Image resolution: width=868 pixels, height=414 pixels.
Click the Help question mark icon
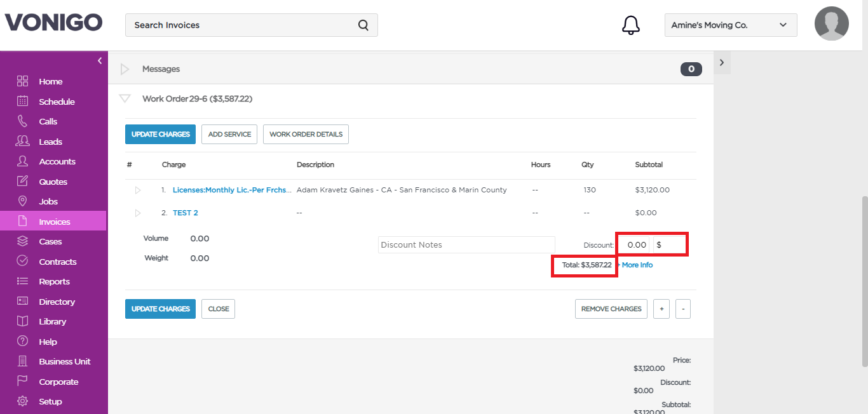click(23, 341)
